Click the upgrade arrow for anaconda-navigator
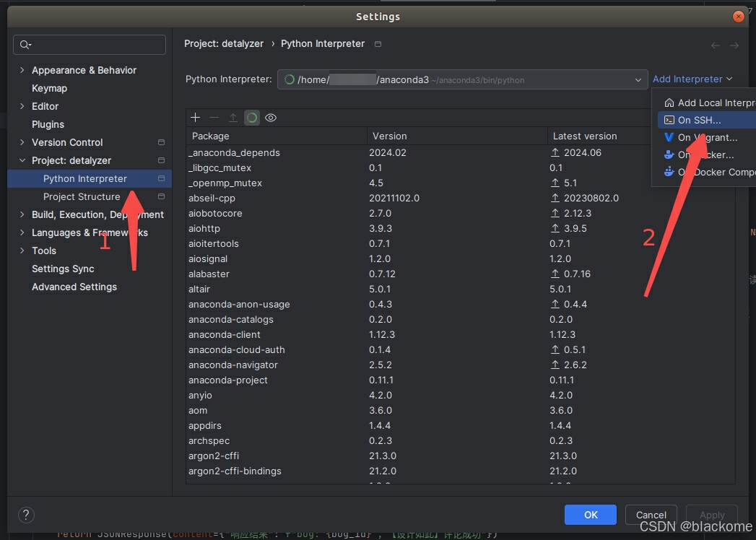This screenshot has width=756, height=540. pos(555,365)
